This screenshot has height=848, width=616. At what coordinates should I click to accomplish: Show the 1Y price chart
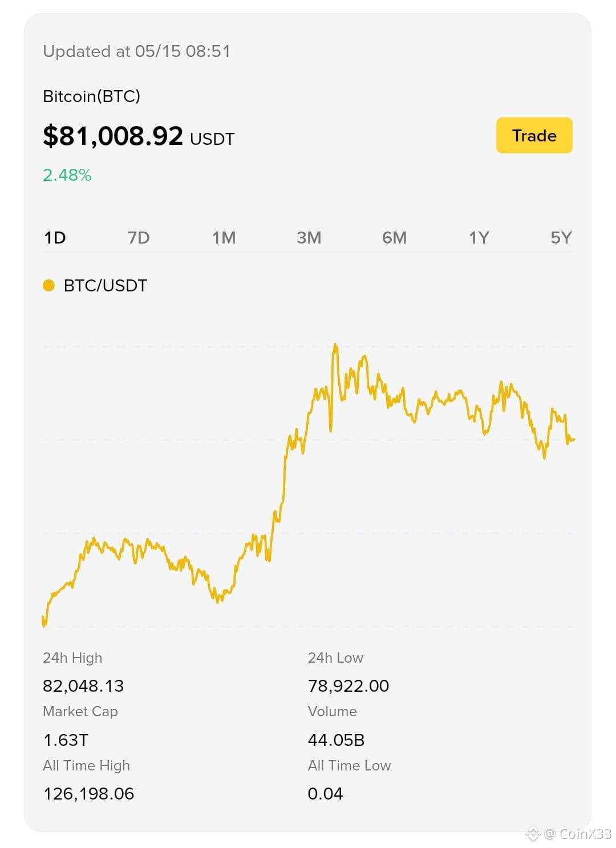pos(479,237)
